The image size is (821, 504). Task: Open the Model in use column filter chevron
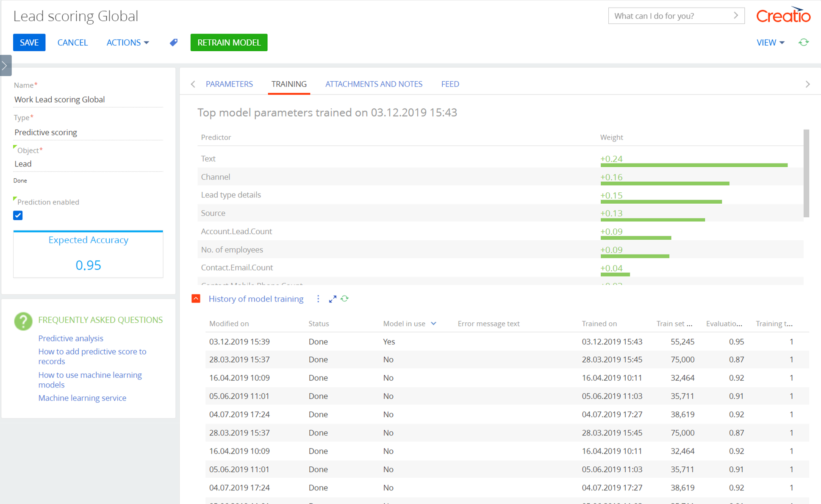pos(434,323)
